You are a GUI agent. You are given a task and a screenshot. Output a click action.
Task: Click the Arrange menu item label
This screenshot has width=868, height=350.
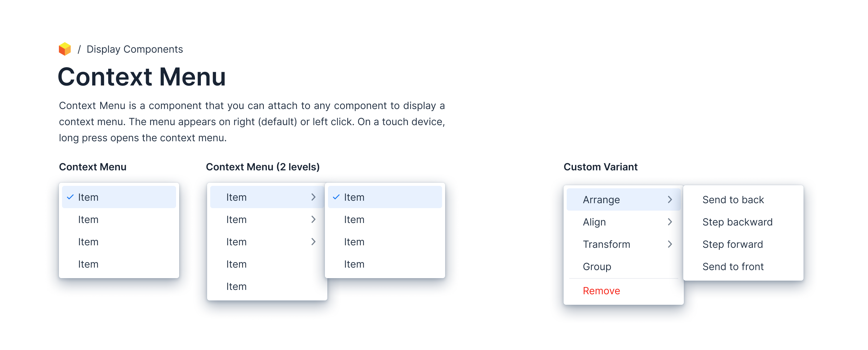[601, 199]
